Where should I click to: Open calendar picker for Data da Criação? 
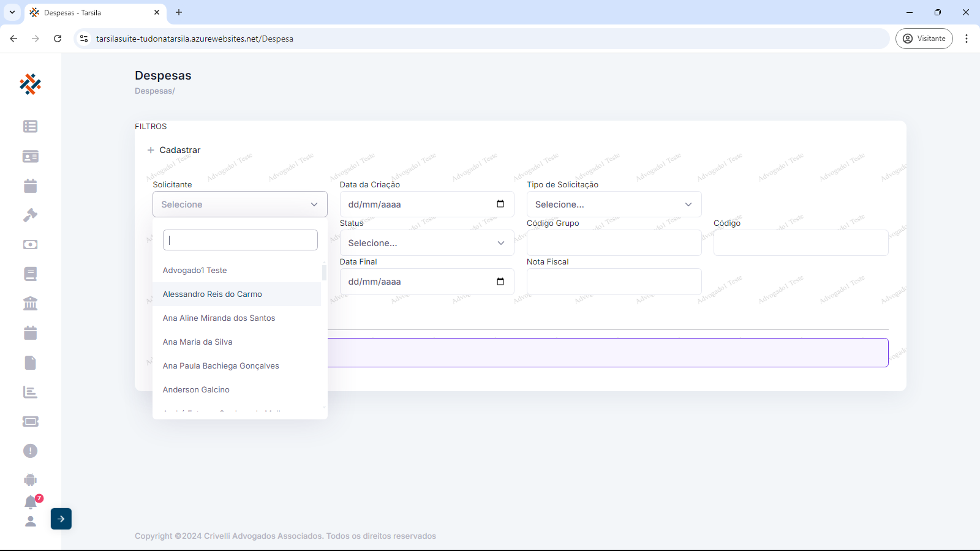pos(500,204)
